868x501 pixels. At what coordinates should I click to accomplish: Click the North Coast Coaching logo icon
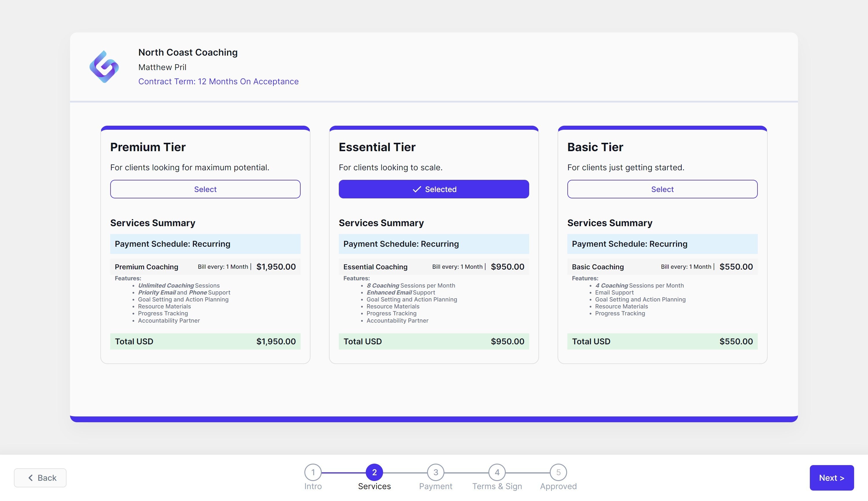tap(104, 67)
